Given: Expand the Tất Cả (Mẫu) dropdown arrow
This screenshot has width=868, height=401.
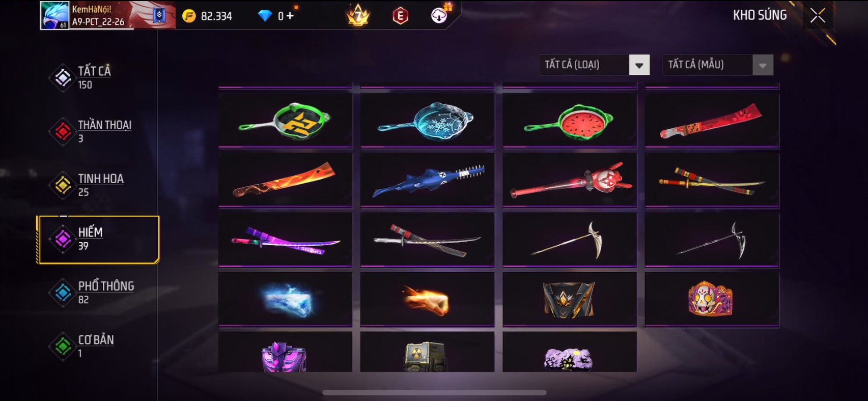Looking at the screenshot, I should pos(763,65).
